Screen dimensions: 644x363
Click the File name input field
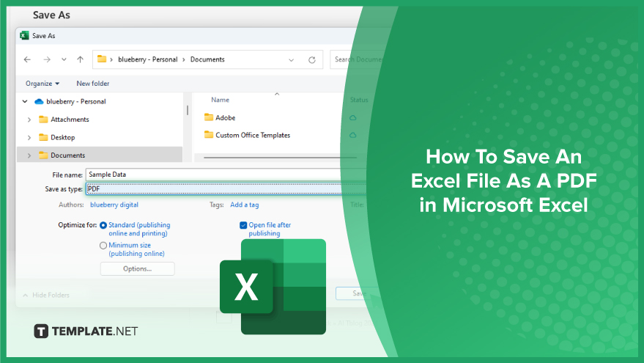click(x=226, y=175)
